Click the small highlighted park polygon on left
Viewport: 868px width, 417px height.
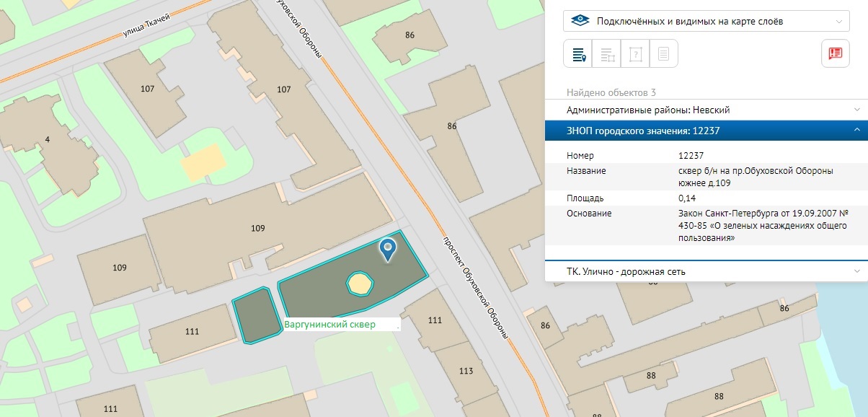coord(256,316)
